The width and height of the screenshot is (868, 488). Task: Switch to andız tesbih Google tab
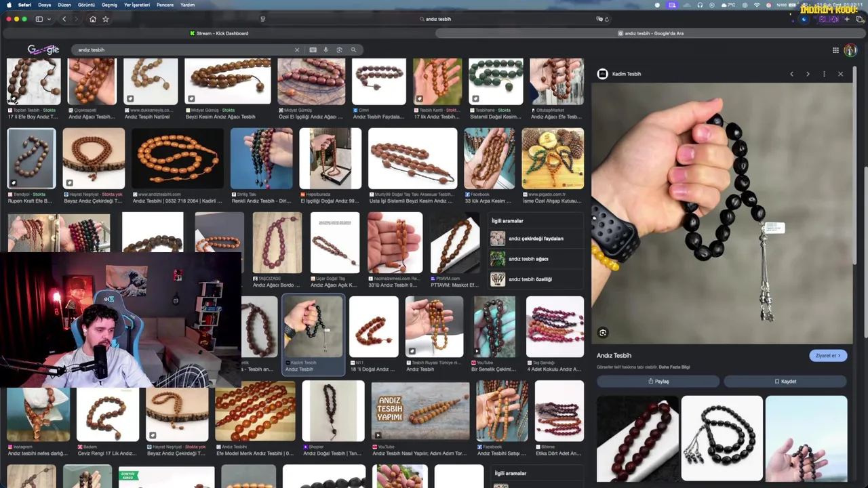(x=650, y=33)
